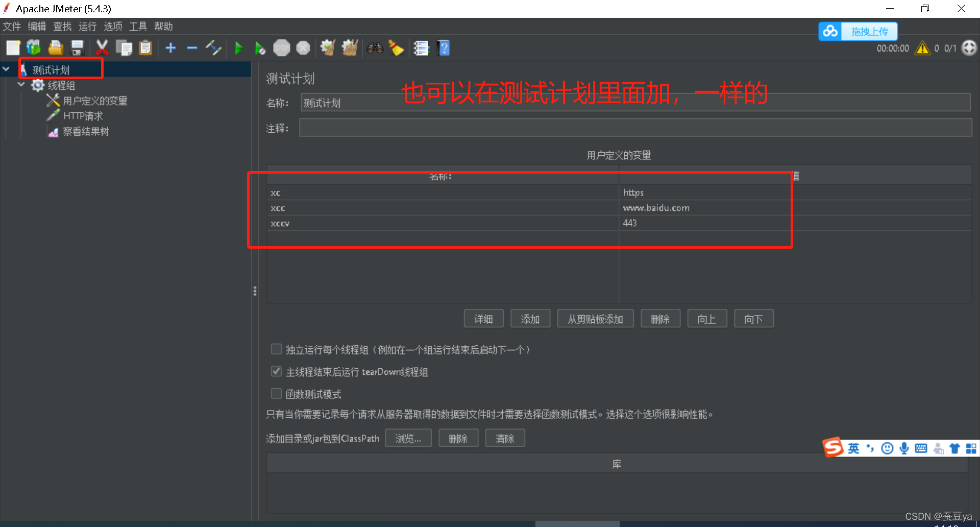Click the 清除 classpath button

[505, 438]
